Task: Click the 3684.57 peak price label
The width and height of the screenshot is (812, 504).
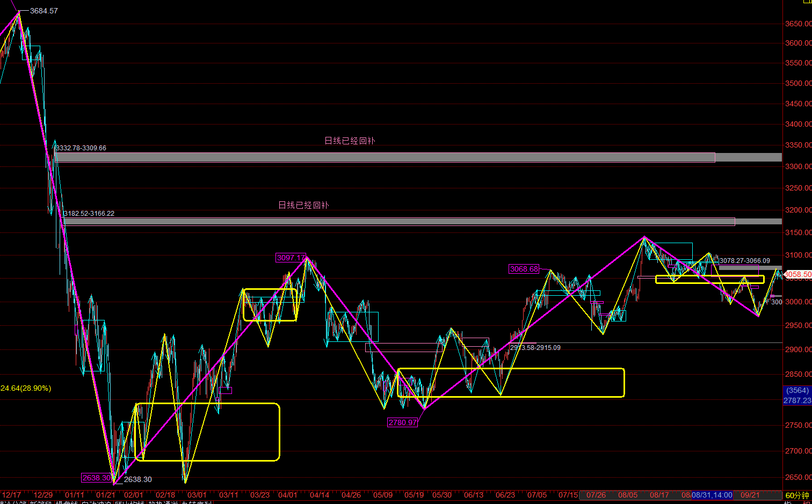Action: (44, 11)
